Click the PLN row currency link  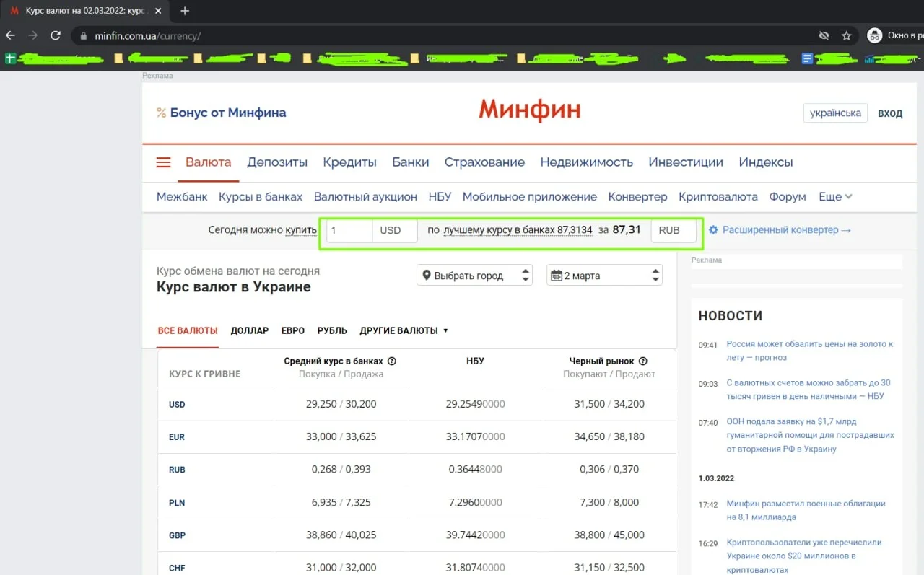177,503
